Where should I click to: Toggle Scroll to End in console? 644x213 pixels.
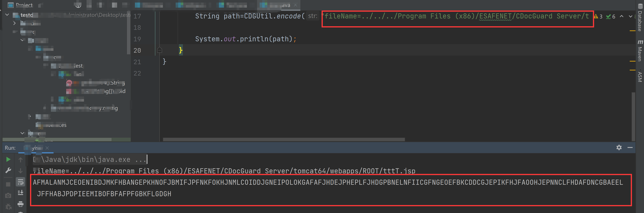21,193
